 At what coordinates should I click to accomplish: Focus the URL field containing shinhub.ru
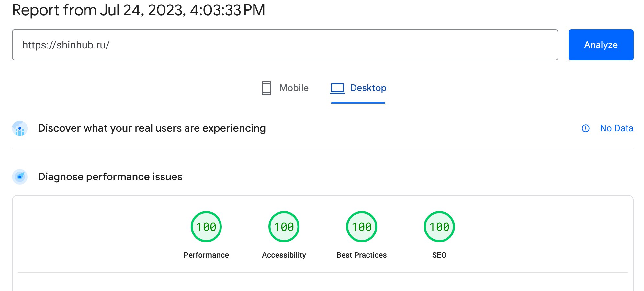[285, 45]
